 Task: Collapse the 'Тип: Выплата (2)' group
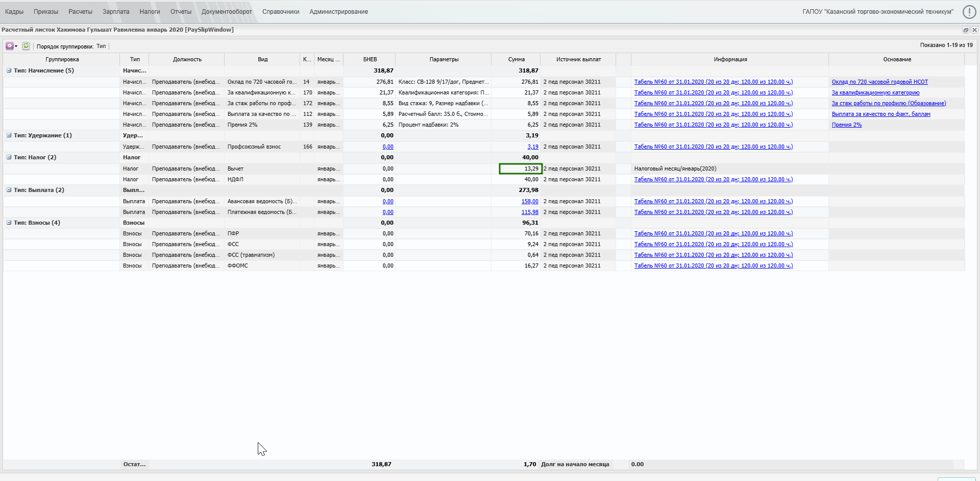(x=9, y=190)
